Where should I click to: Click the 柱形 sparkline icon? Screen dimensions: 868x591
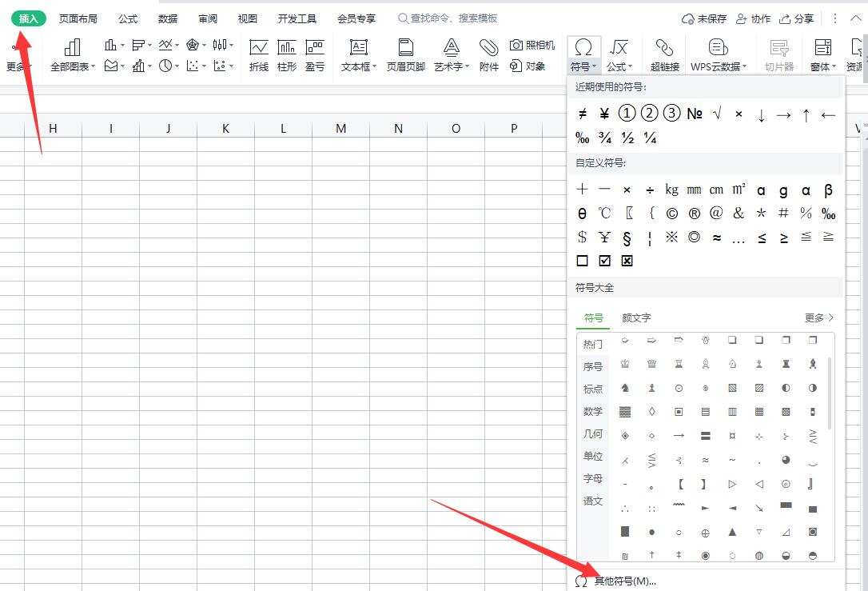(287, 55)
